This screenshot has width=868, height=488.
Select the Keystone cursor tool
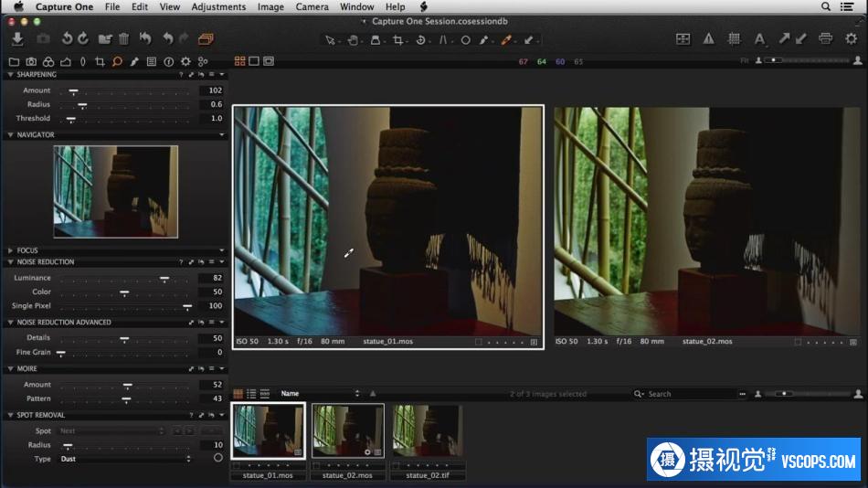tap(443, 40)
